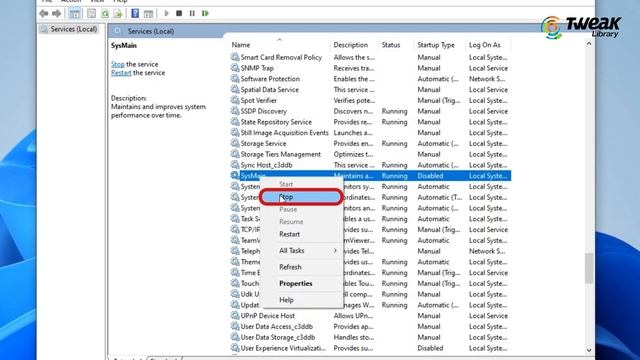Click the gear icon beside SSDP Discovery
Screen dimensions: 640x360
235,111
